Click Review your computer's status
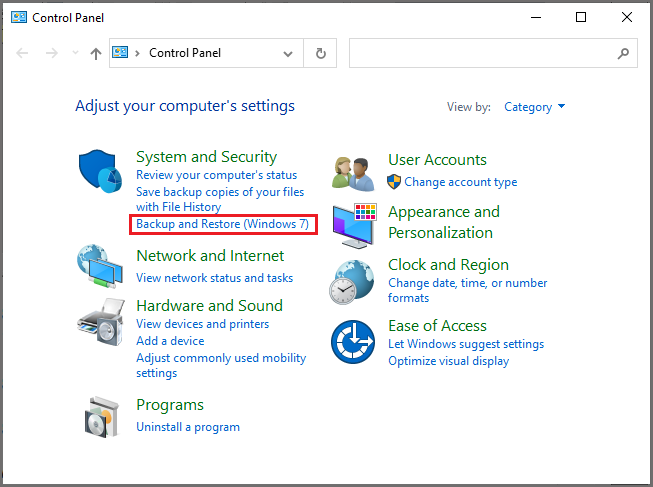This screenshot has height=487, width=653. coord(217,175)
